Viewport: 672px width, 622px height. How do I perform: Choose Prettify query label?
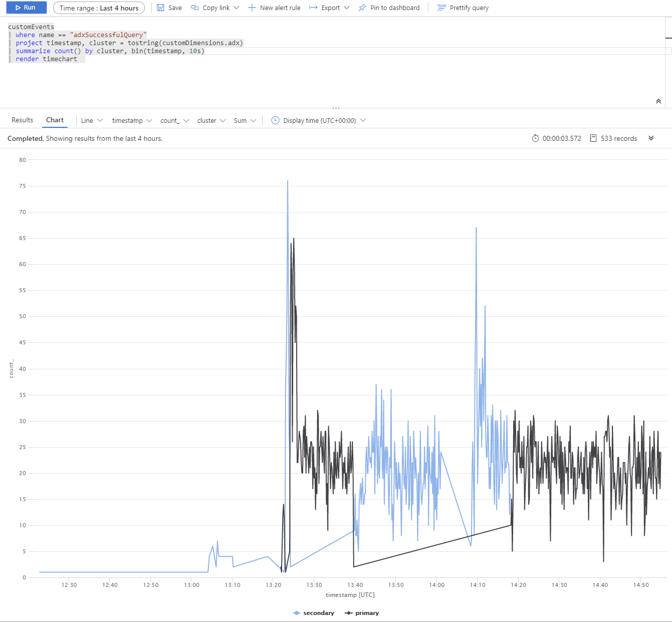[x=469, y=8]
